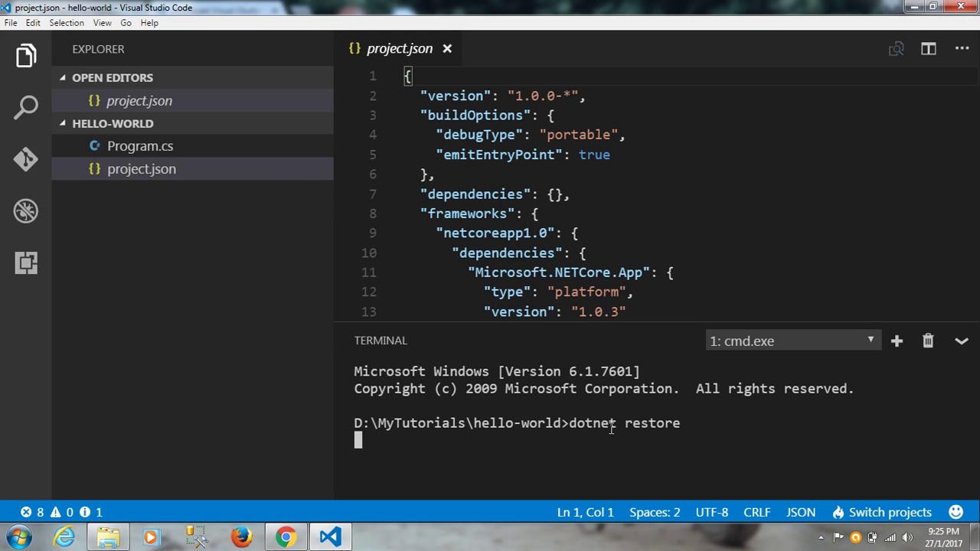Click the EXPLORER sidebar title
The width and height of the screenshot is (980, 551).
pyautogui.click(x=98, y=49)
